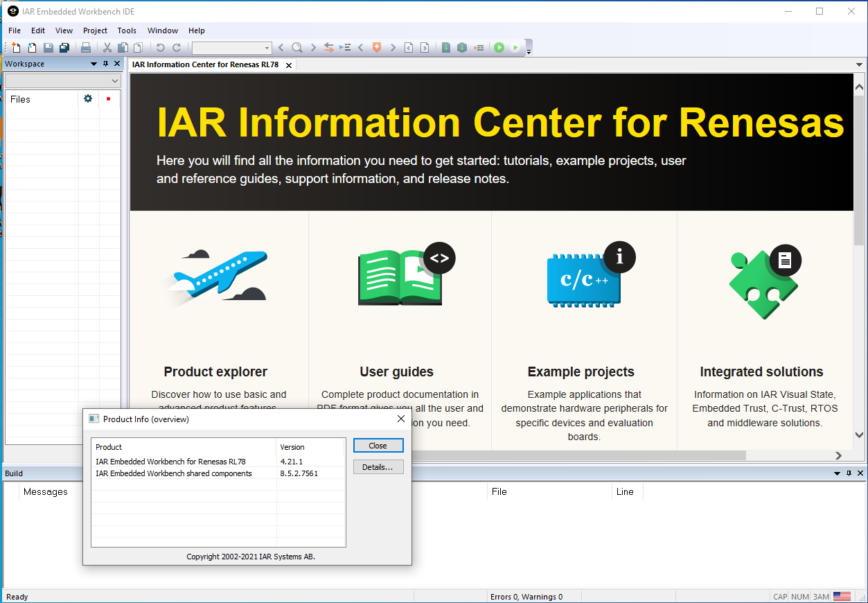868x603 pixels.
Task: Select IAR Embedded Workbench for Renesas RL78 row
Action: tap(218, 462)
